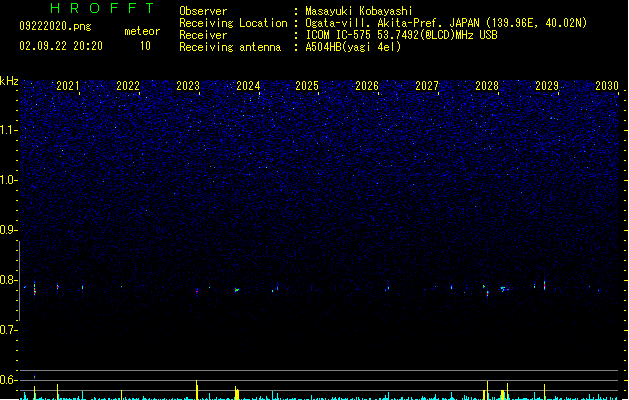
Task: Click the 'meteor' label
Action: 142,31
